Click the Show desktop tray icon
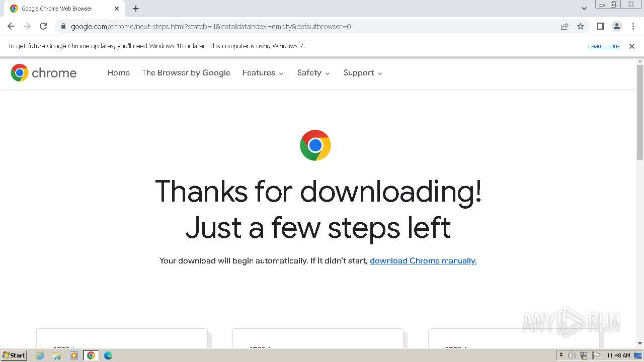Image resolution: width=644 pixels, height=362 pixels. click(638, 355)
